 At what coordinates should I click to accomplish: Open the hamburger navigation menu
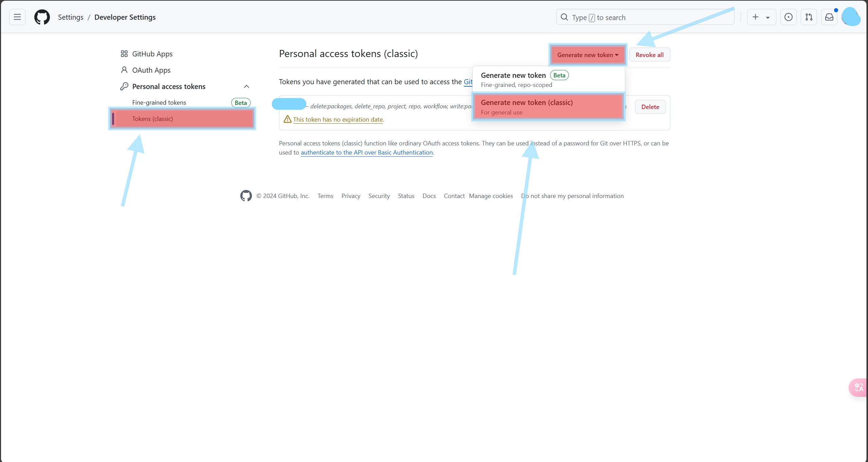pos(17,17)
